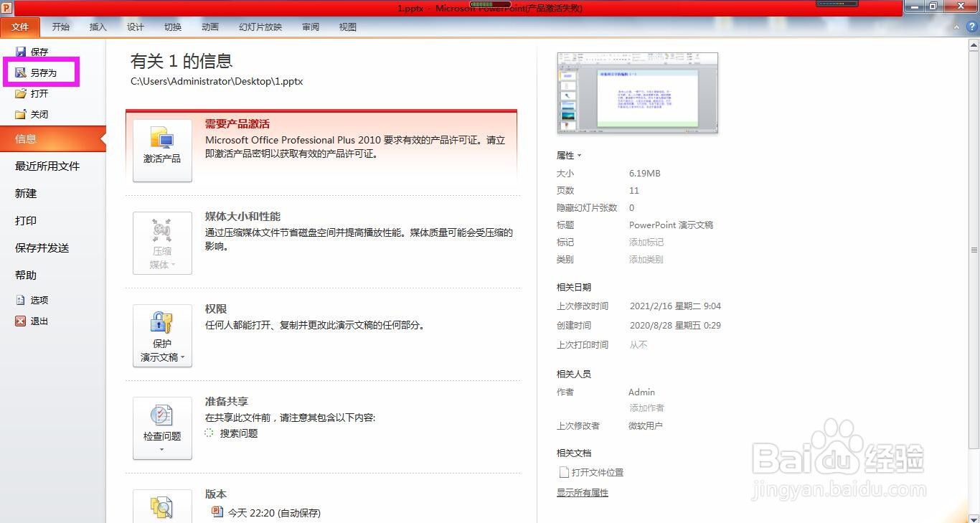Select 信息 in the backstage menu
This screenshot has width=980, height=523.
[x=53, y=139]
